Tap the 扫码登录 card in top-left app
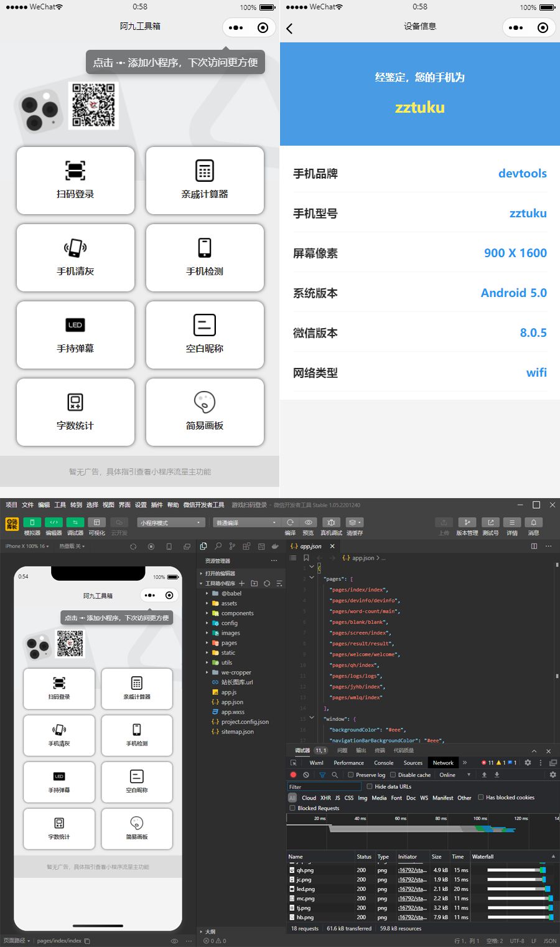Viewport: 560px width, 947px height. click(x=75, y=181)
